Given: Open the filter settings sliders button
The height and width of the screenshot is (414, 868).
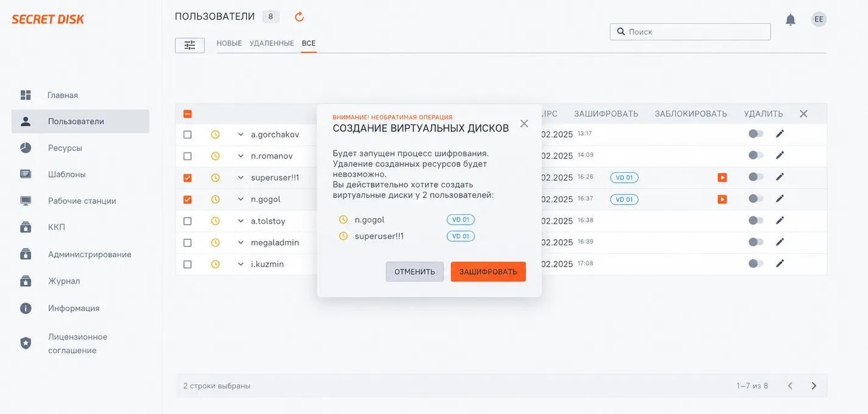Looking at the screenshot, I should (189, 45).
